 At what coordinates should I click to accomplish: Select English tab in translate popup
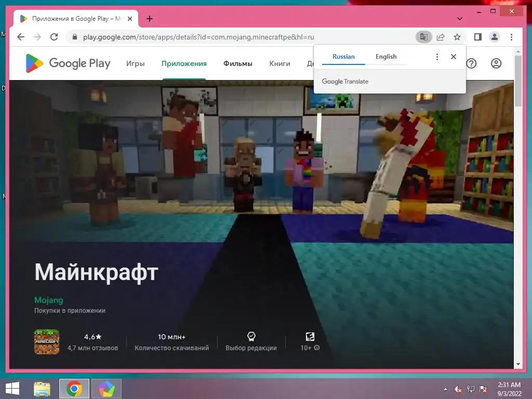386,57
